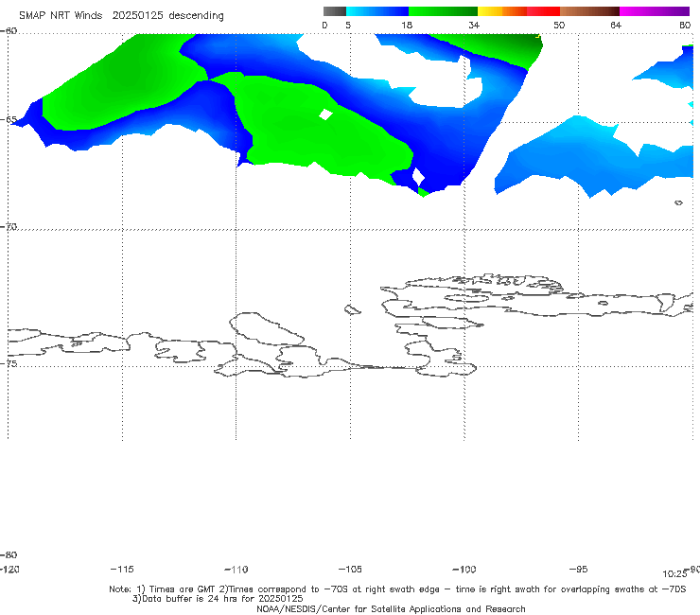700x615 pixels.
Task: Click the "Times are GMT" note line
Action: [x=397, y=589]
